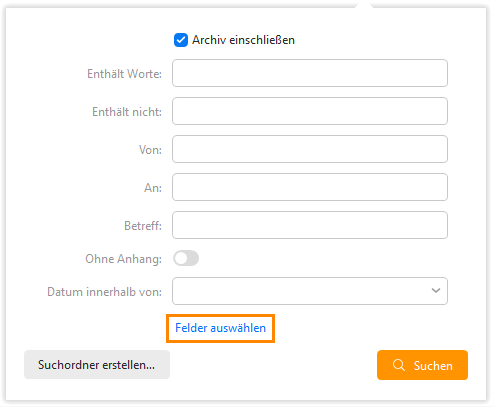Click into the Enthält nicht field

click(310, 111)
